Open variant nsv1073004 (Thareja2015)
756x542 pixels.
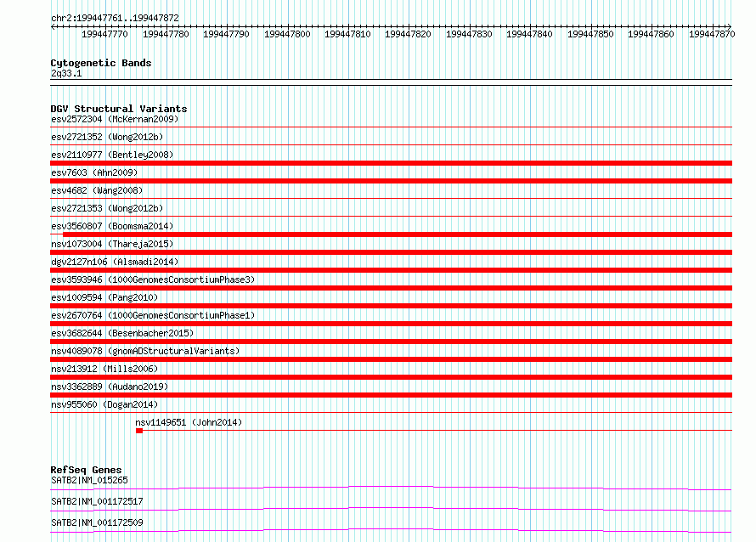[112, 244]
